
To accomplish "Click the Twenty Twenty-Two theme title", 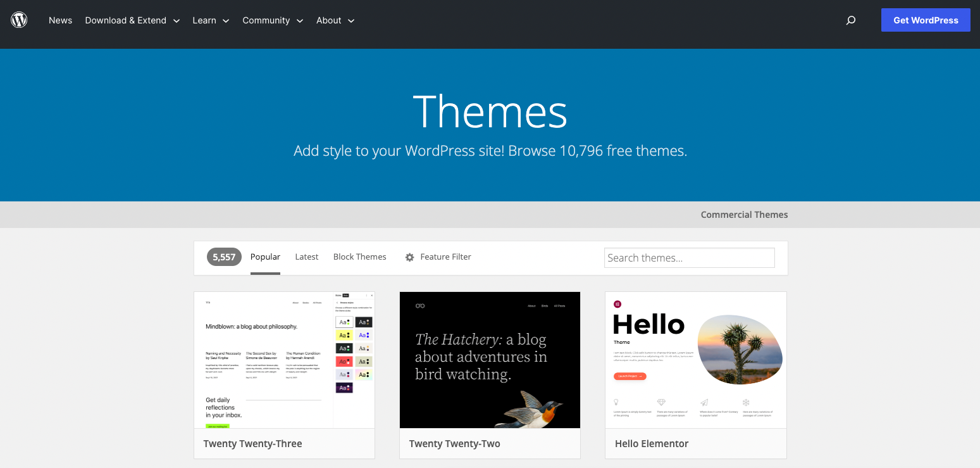I will (454, 443).
